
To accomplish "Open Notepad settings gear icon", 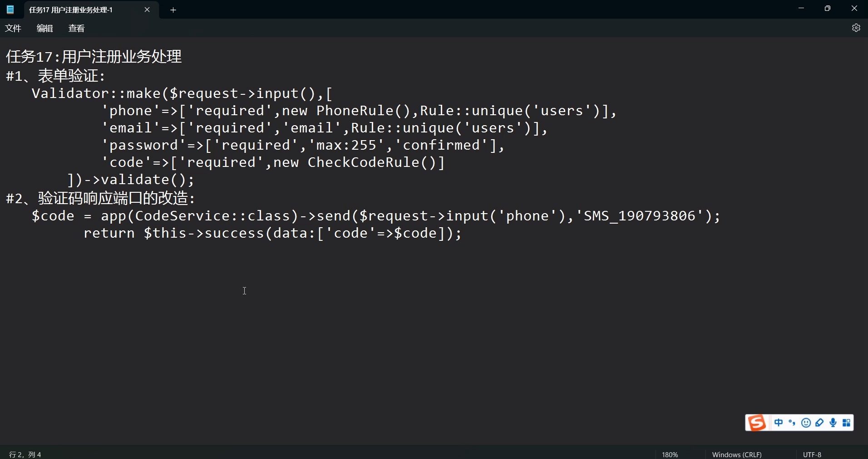I will pyautogui.click(x=856, y=28).
